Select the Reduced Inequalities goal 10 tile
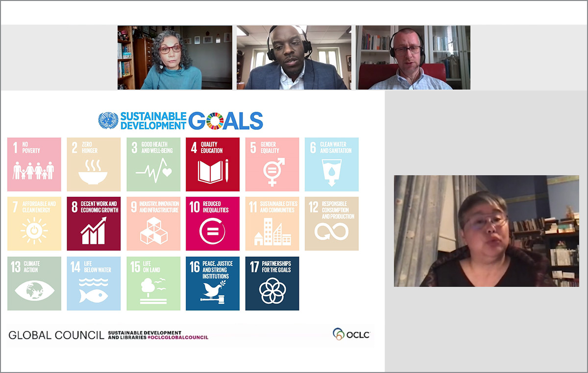This screenshot has height=373, width=588. click(213, 224)
